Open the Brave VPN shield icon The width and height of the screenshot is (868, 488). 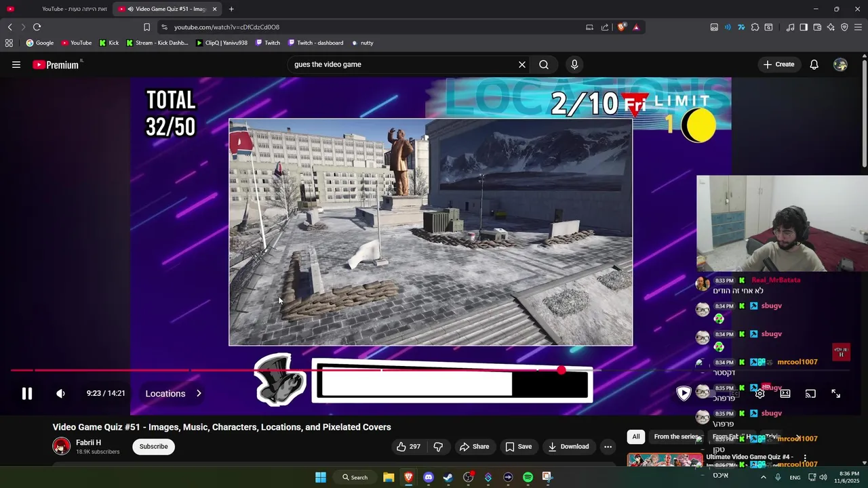(844, 27)
